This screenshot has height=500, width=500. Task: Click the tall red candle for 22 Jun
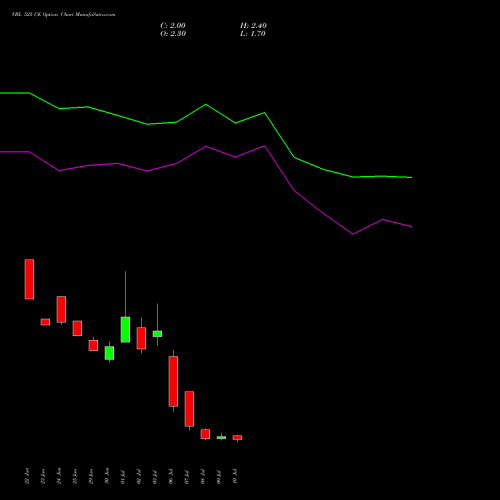(x=29, y=279)
